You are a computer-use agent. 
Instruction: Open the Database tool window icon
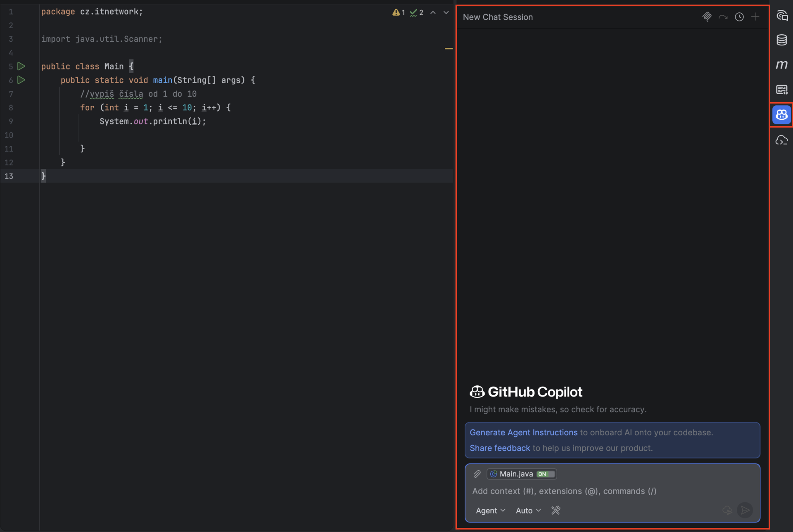(781, 40)
